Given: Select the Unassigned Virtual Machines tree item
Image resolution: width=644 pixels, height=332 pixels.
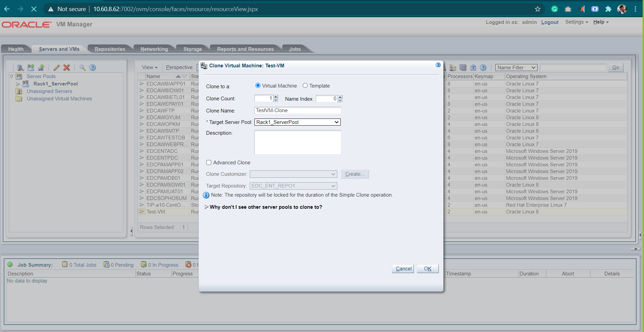Looking at the screenshot, I should pos(59,99).
